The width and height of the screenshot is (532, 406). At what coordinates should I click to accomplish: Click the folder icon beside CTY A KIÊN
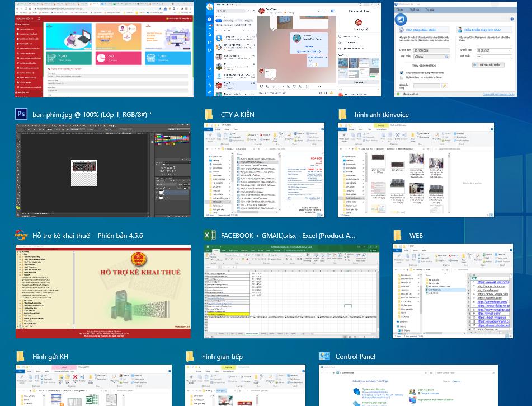[209, 114]
